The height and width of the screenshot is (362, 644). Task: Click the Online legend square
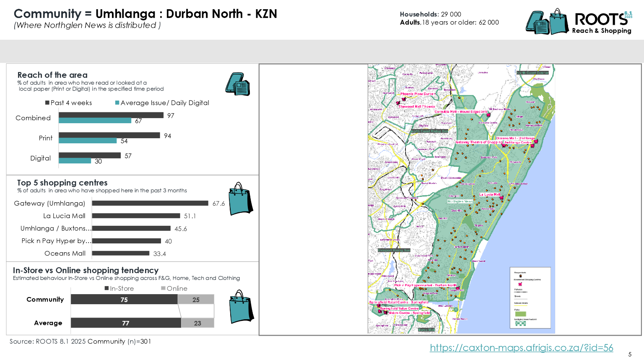(164, 288)
